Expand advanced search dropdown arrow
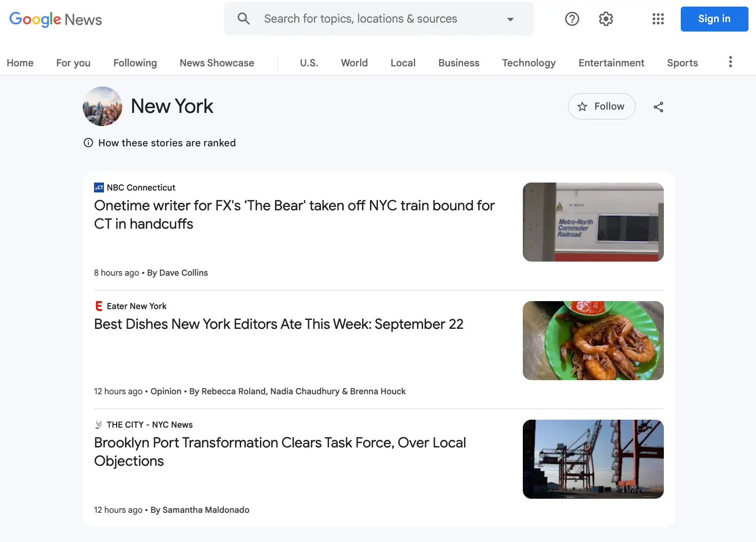The width and height of the screenshot is (756, 542). tap(510, 19)
